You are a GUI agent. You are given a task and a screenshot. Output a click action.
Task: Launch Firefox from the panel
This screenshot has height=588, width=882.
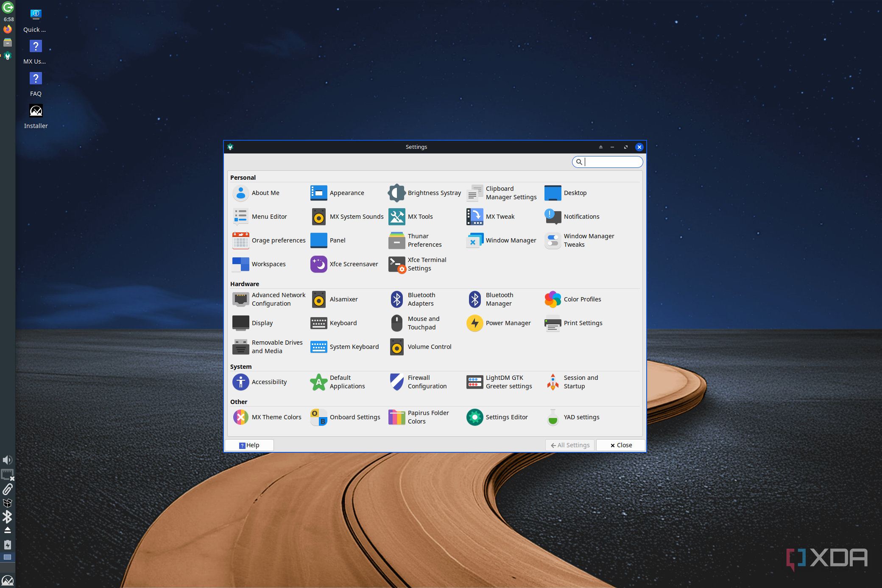8,29
